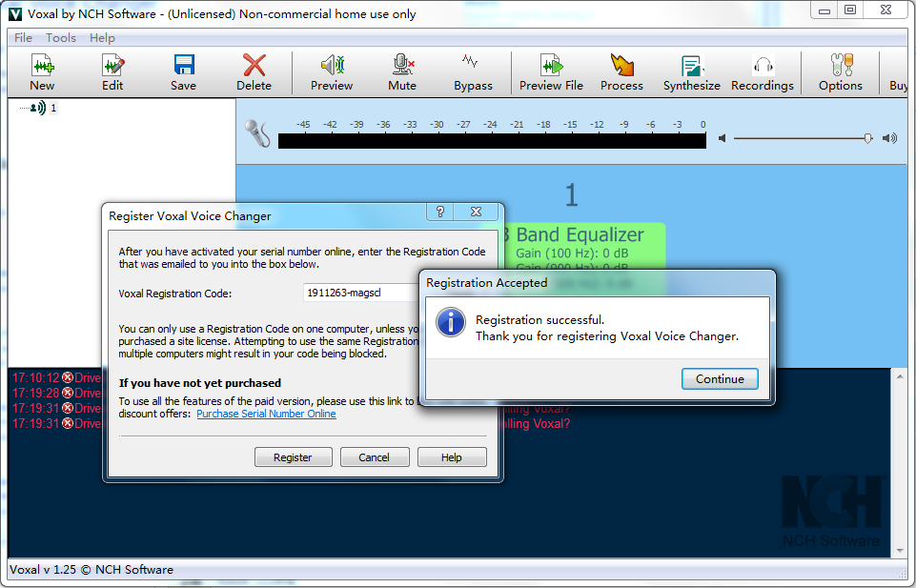Open the Recordings list
Viewport: 916px width, 588px height.
click(x=762, y=72)
